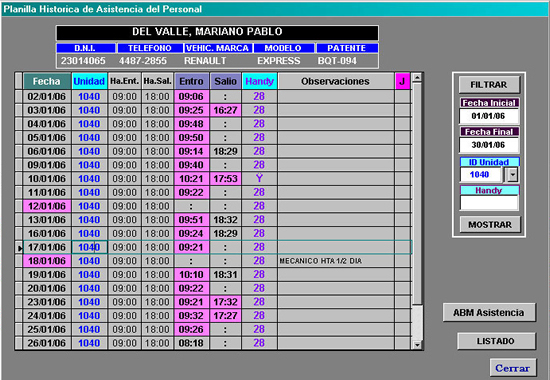Click the magenta J column header

coord(402,81)
